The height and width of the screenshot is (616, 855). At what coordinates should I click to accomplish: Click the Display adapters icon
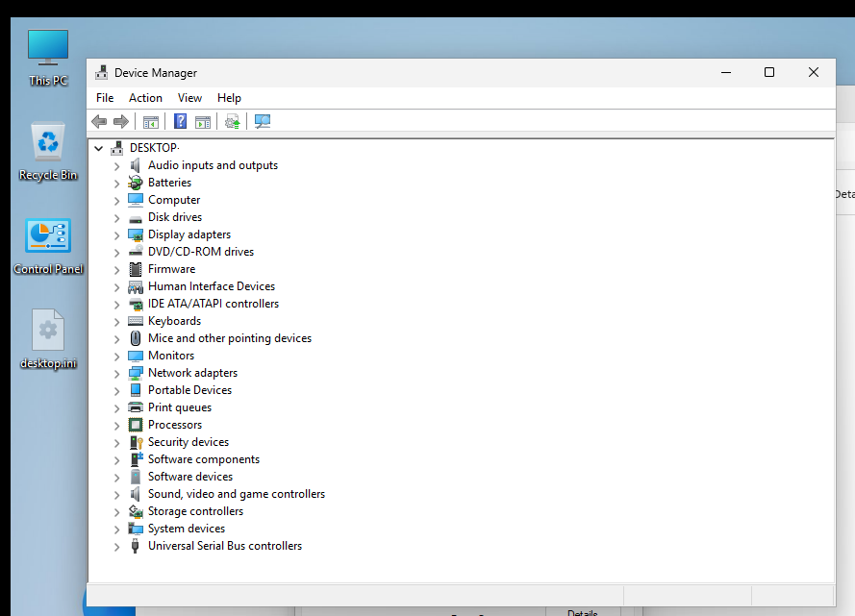[136, 234]
